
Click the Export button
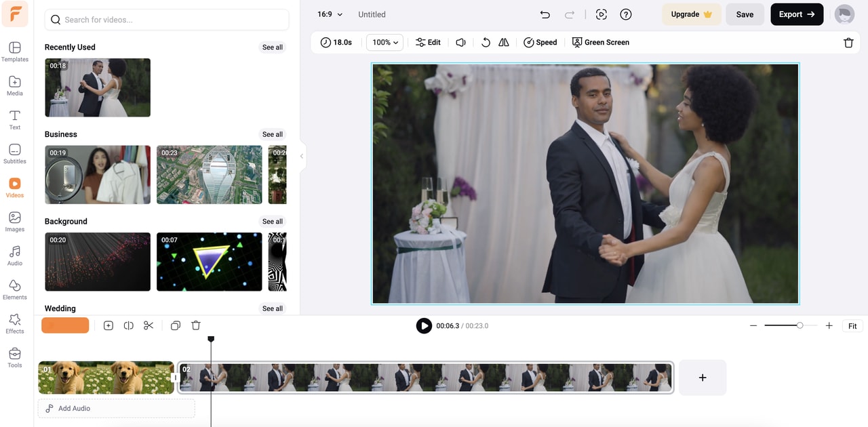tap(797, 14)
